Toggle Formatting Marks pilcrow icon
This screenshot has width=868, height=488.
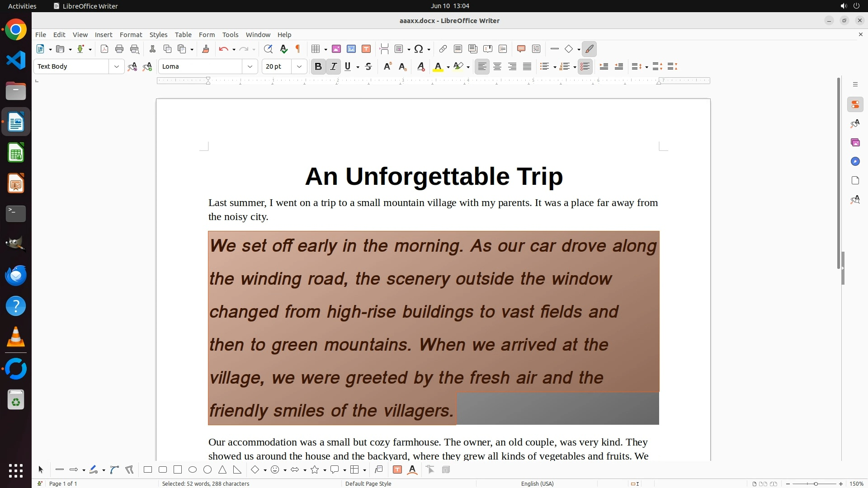pos(298,49)
